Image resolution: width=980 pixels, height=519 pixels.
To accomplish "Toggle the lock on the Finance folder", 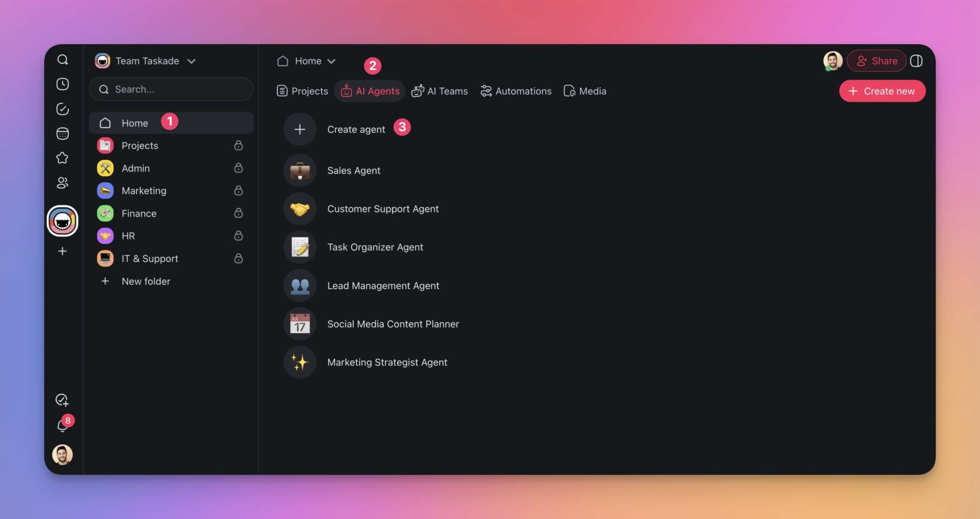I will coord(238,213).
